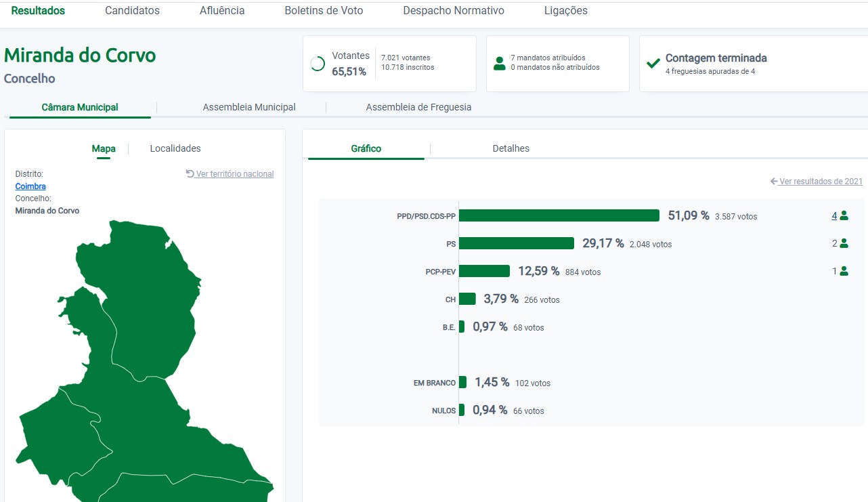
Task: Click the PS green result bar
Action: point(516,243)
